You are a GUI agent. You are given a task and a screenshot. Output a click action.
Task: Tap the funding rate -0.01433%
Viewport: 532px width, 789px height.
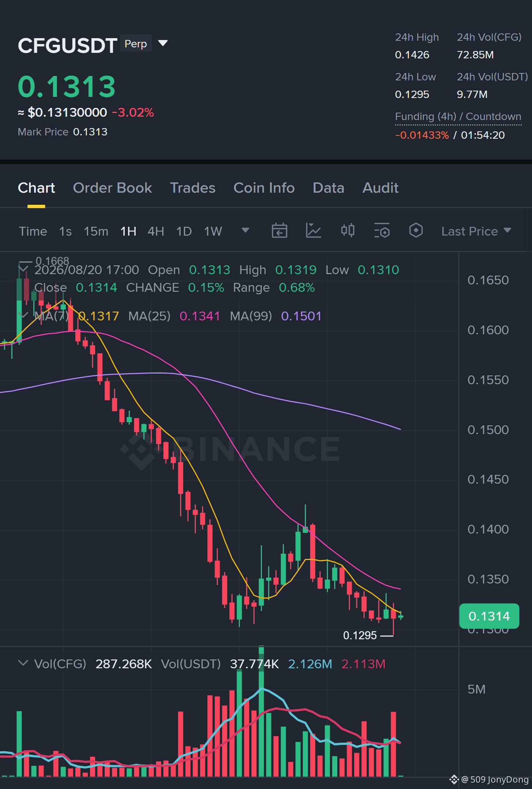(x=422, y=135)
